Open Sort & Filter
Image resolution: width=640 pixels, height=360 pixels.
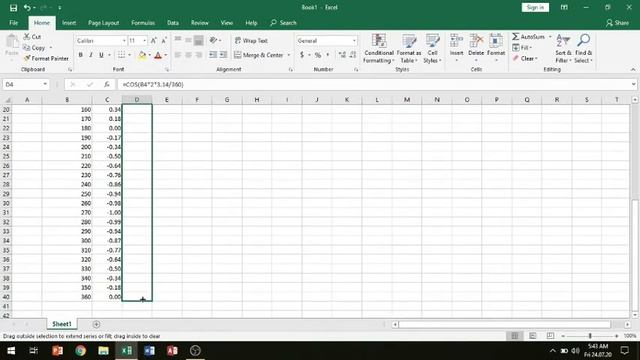tap(563, 49)
